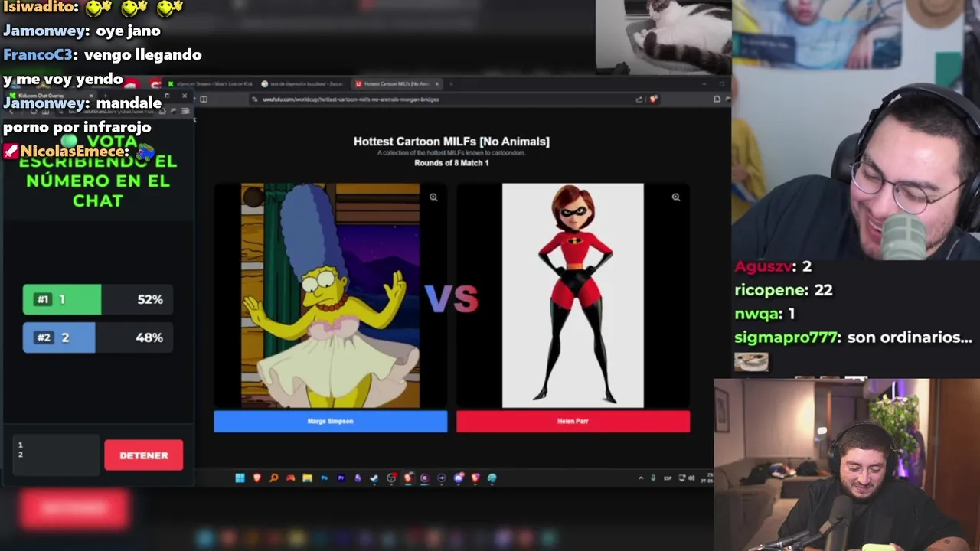Switch to test de depresión buzzfeed tab
Viewport: 980px width, 551px height.
click(303, 83)
